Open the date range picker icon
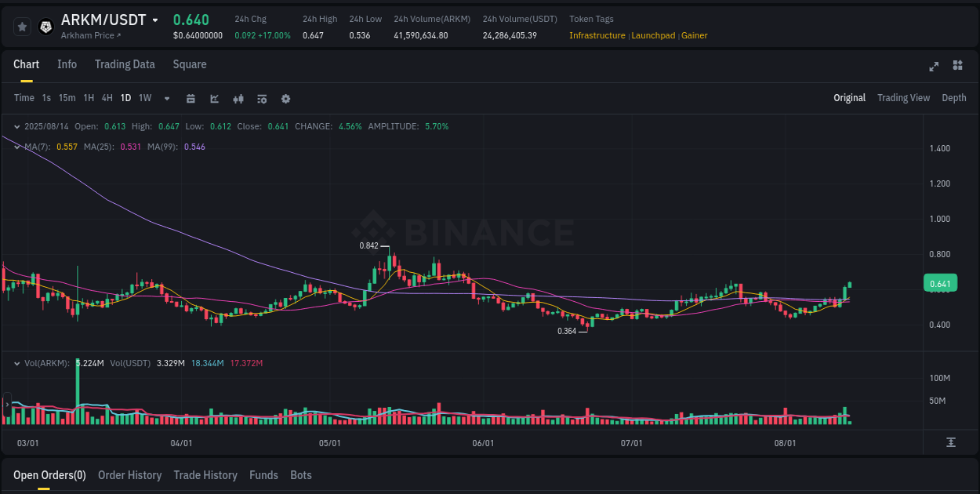 (191, 98)
